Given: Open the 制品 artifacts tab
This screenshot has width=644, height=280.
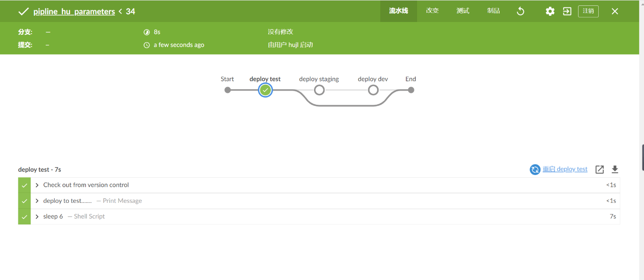Looking at the screenshot, I should pyautogui.click(x=493, y=11).
